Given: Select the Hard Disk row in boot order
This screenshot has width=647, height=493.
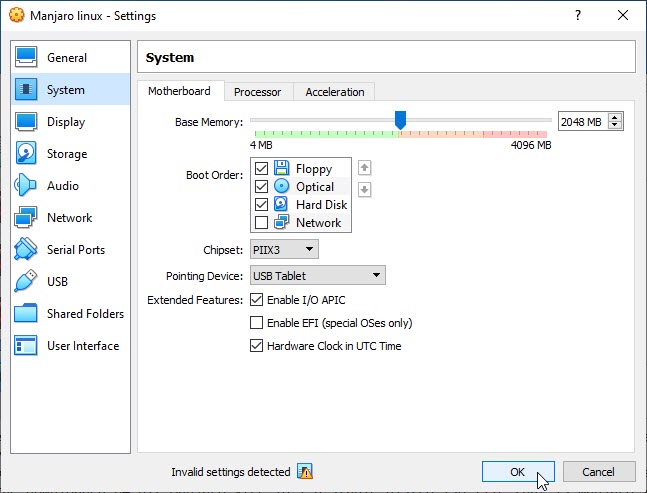Looking at the screenshot, I should (301, 204).
